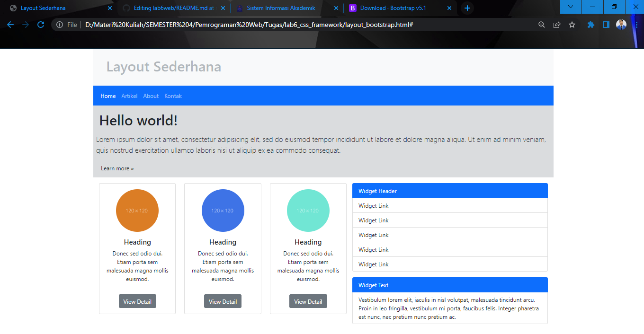Open the browser Extensions puzzle icon

(x=590, y=25)
